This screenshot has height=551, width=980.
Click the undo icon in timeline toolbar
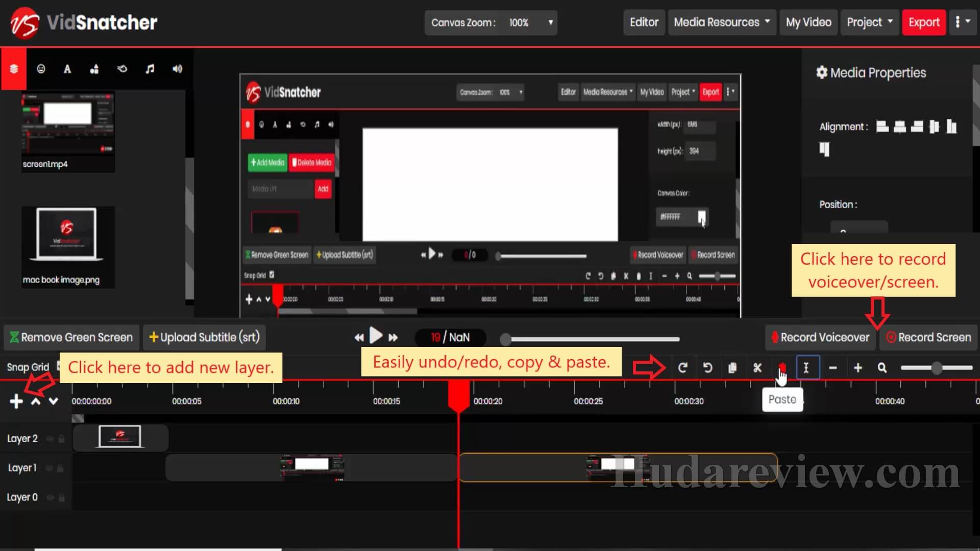pos(707,368)
